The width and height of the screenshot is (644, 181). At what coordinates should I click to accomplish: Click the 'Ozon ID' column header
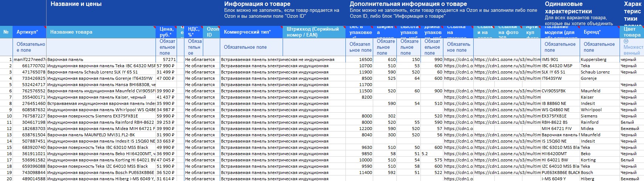coord(212,32)
